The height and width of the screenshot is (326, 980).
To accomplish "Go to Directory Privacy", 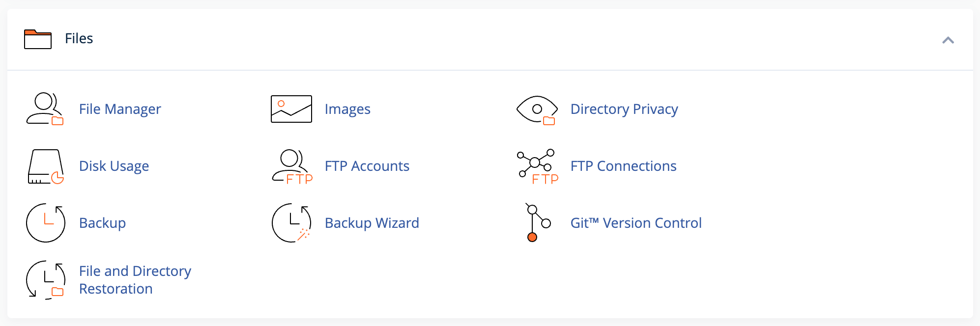I will tap(623, 109).
